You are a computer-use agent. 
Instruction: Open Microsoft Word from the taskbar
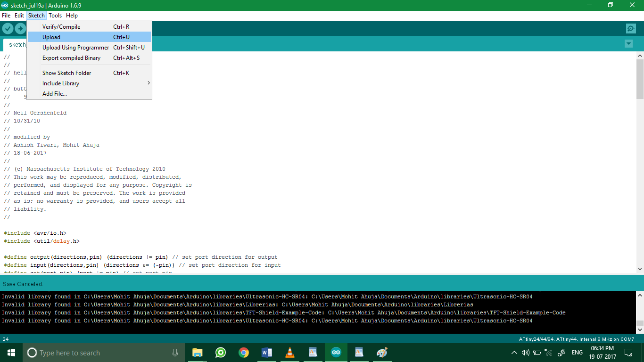tap(266, 353)
